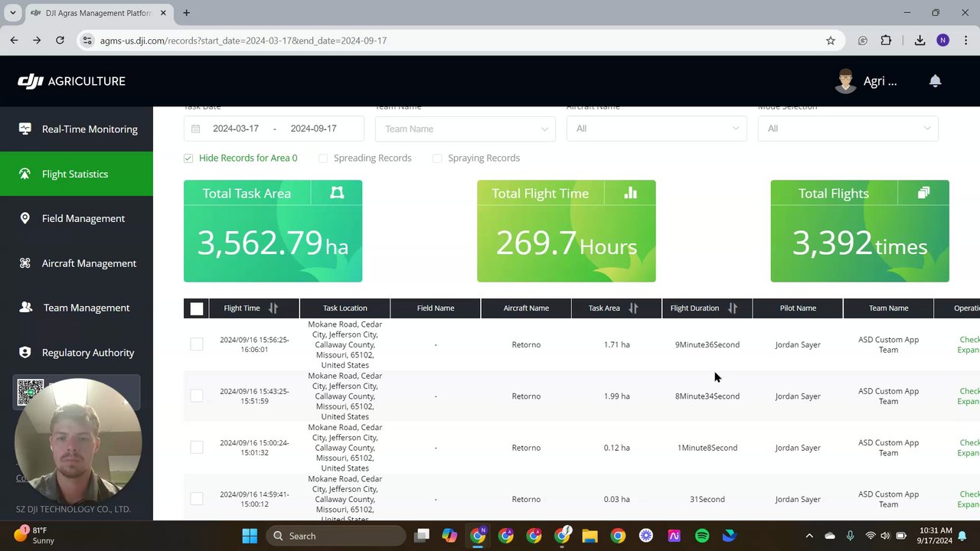Click the Field Name column header
This screenshot has width=980, height=551.
point(436,308)
